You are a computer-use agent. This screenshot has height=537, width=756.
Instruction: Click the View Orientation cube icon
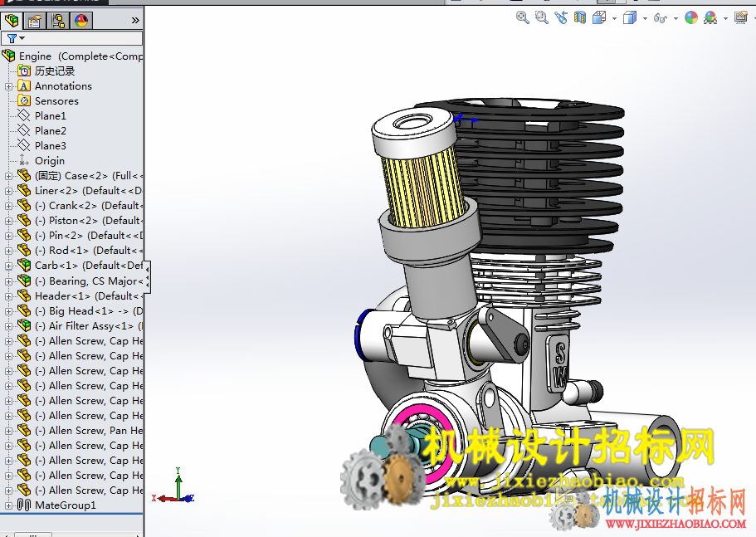click(x=599, y=17)
